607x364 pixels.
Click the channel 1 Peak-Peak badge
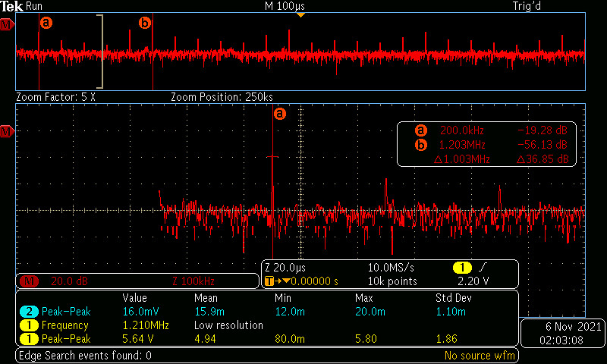[29, 339]
